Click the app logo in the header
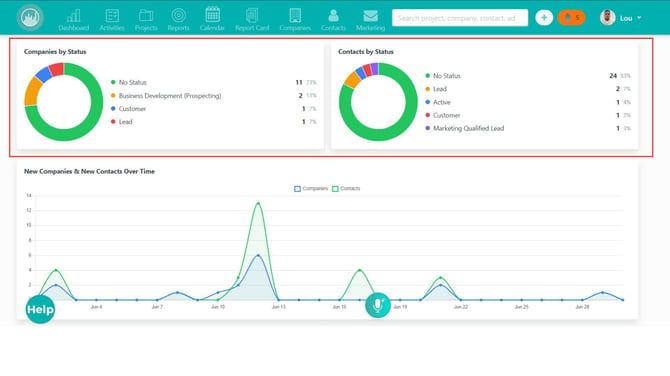 pos(30,18)
